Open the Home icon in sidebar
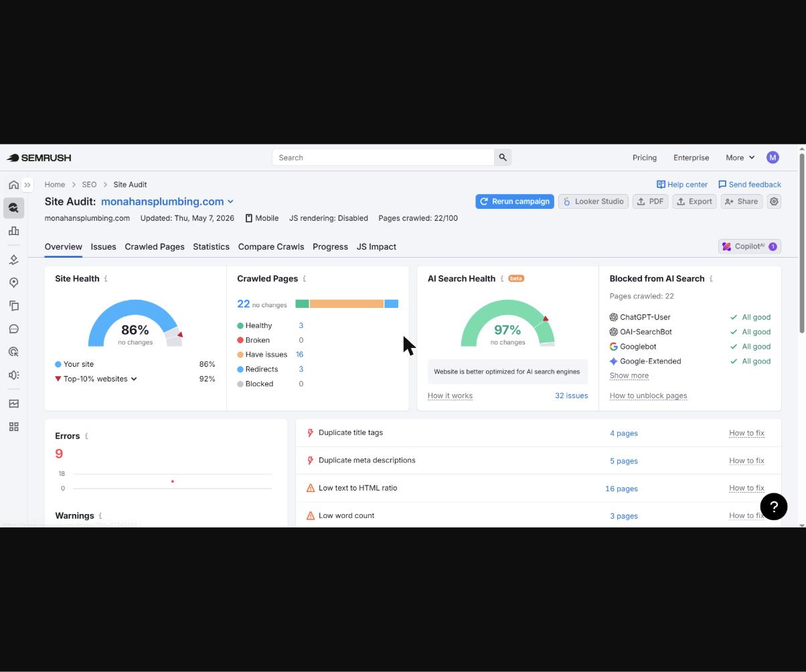Viewport: 806px width, 672px height. pos(13,185)
